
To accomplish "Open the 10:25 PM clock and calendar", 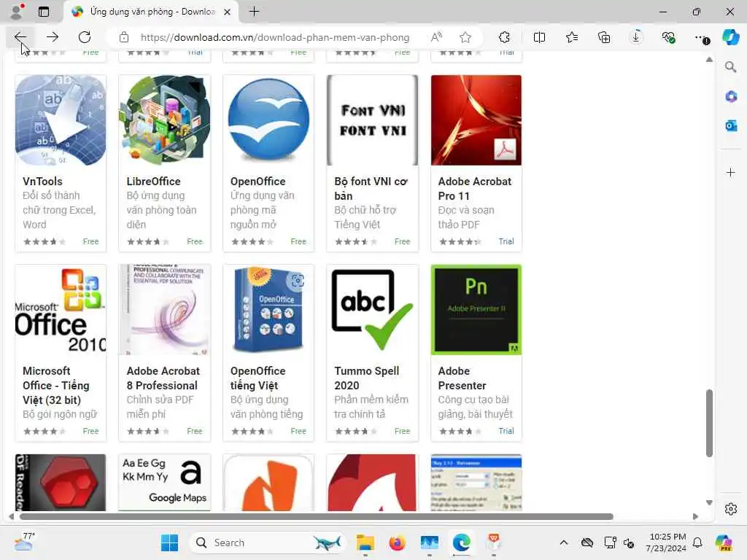I will (666, 542).
